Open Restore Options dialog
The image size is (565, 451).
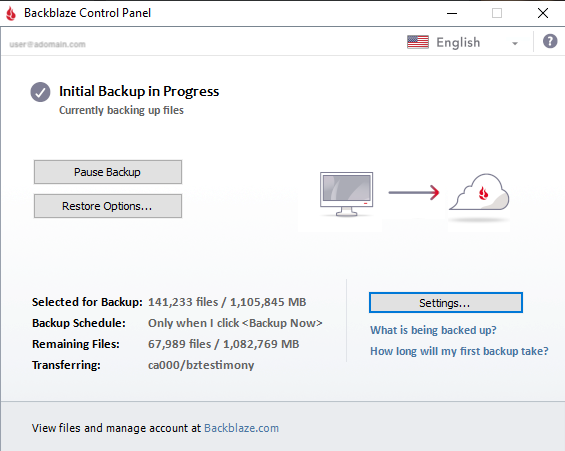pos(108,206)
